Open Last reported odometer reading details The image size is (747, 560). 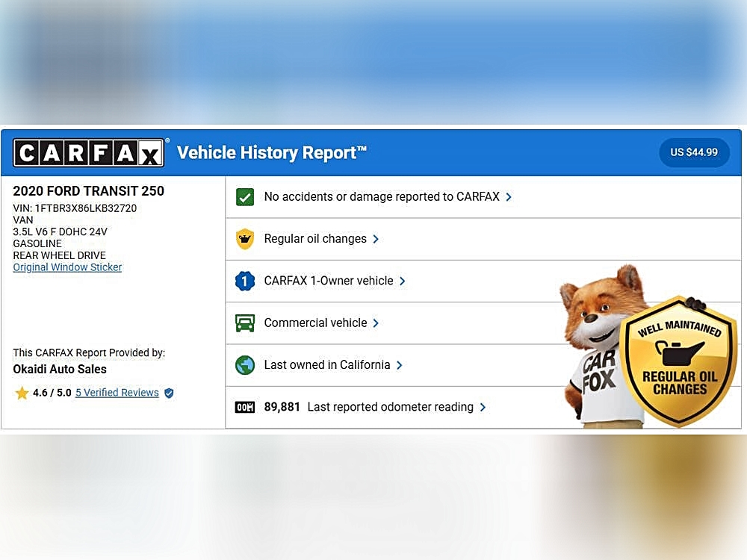coord(483,408)
